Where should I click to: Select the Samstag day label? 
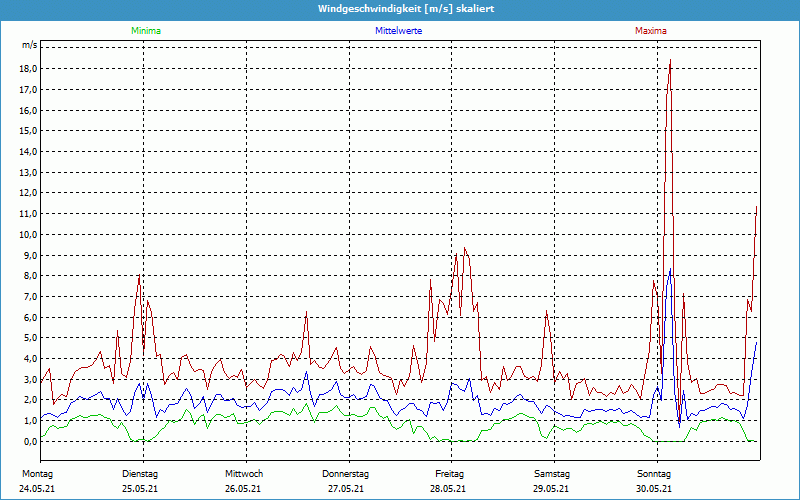pos(552,473)
